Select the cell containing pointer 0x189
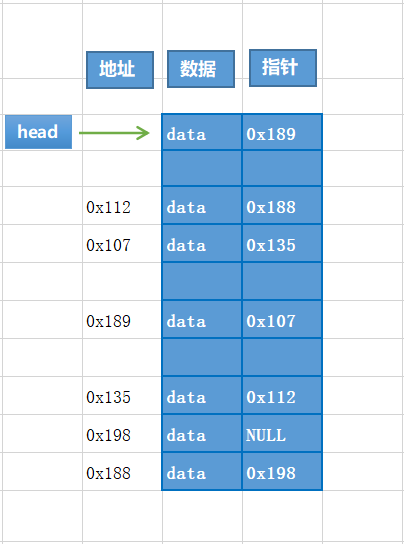The image size is (404, 544). click(282, 132)
